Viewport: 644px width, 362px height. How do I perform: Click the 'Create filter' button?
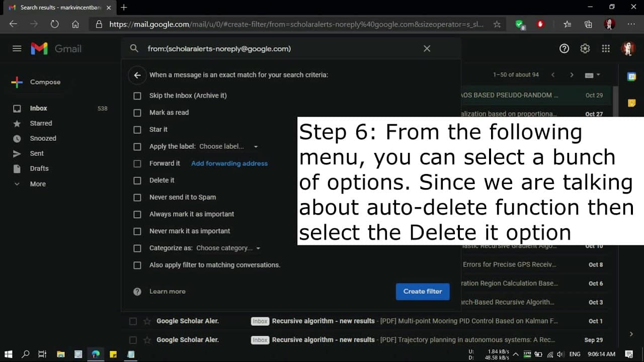click(422, 291)
